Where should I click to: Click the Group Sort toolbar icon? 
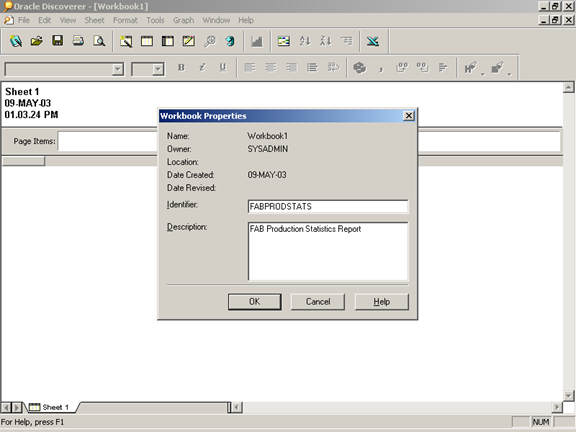pyautogui.click(x=346, y=41)
